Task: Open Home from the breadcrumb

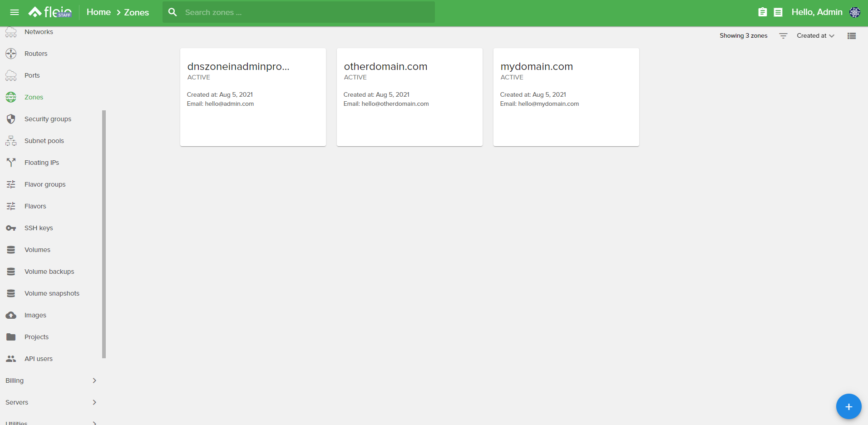Action: pyautogui.click(x=99, y=12)
